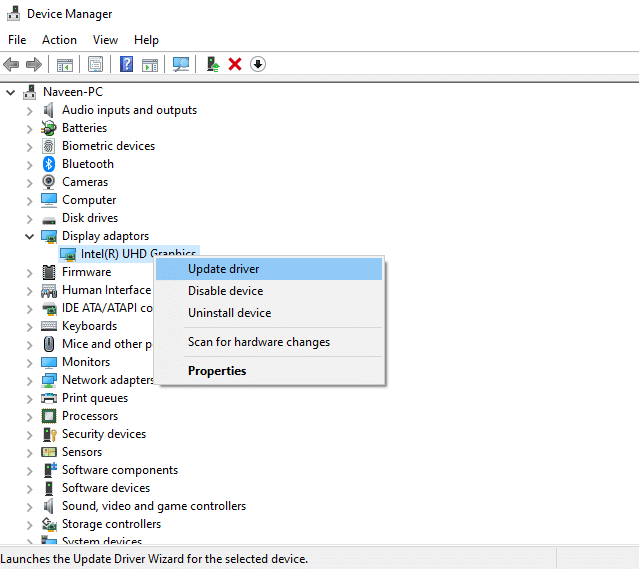Open the View menu
Viewport: 639px width, 569px height.
pos(105,40)
